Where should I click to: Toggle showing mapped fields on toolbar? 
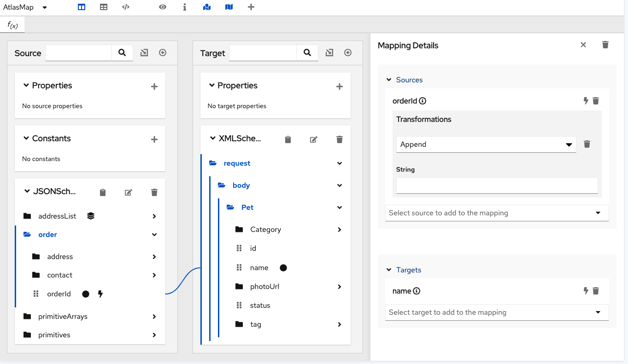[207, 7]
